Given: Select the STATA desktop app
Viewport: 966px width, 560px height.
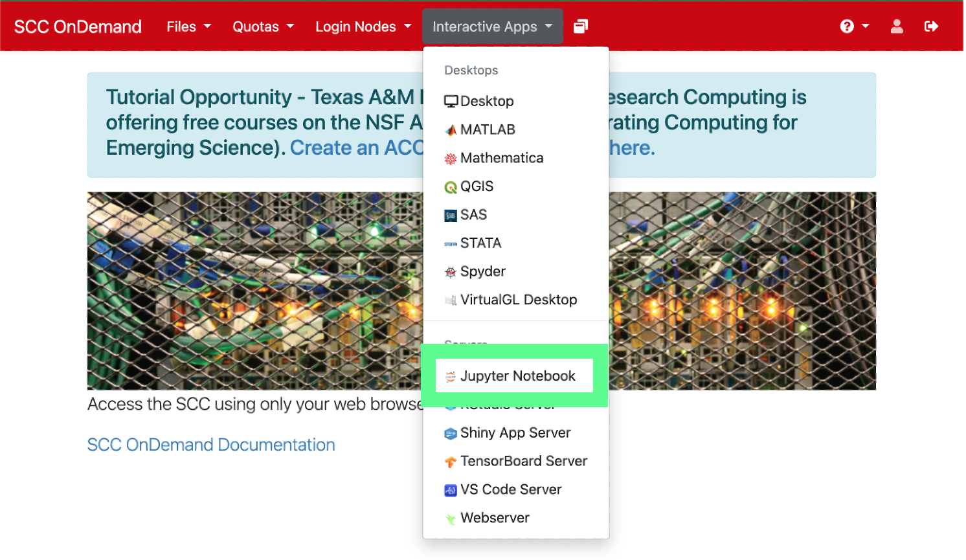Looking at the screenshot, I should [x=481, y=243].
